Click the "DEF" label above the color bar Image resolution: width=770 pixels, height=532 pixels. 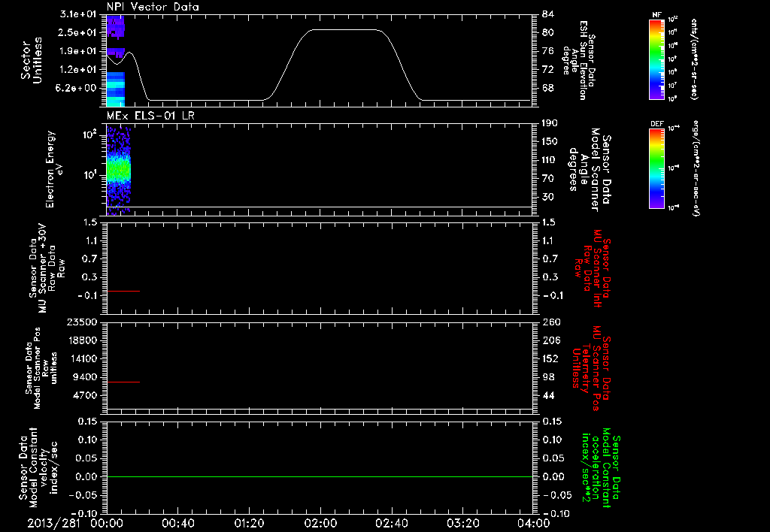(656, 124)
